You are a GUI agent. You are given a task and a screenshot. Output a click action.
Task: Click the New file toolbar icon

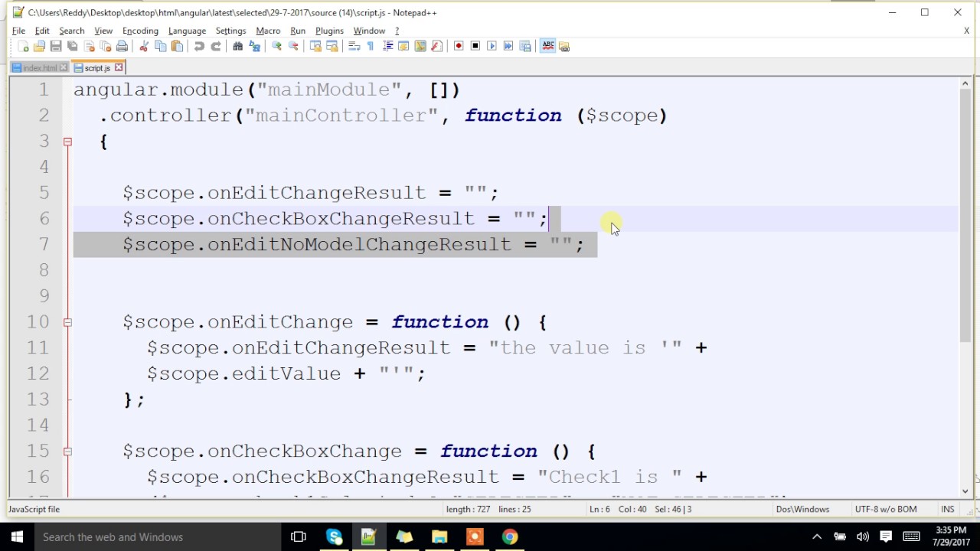click(24, 46)
